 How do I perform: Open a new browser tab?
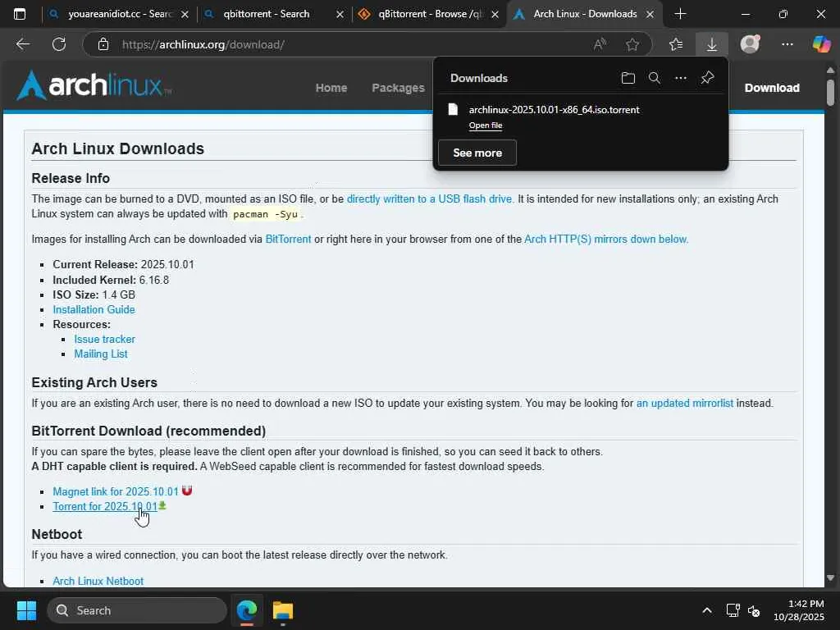point(680,14)
